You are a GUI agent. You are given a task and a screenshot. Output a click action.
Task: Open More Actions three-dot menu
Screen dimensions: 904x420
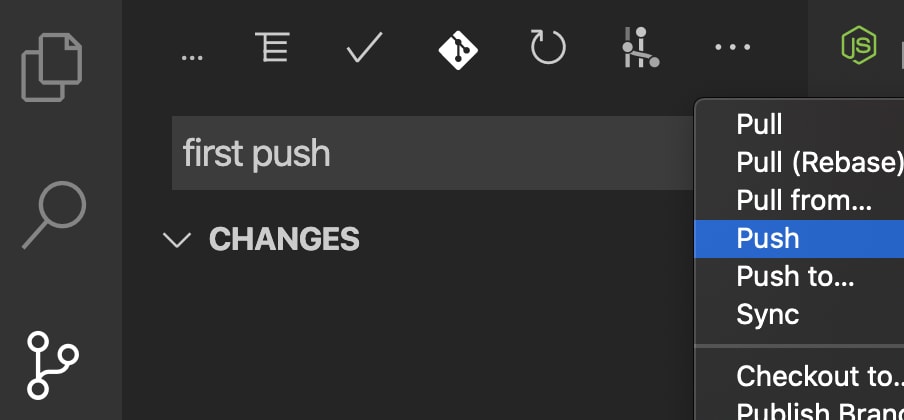732,47
